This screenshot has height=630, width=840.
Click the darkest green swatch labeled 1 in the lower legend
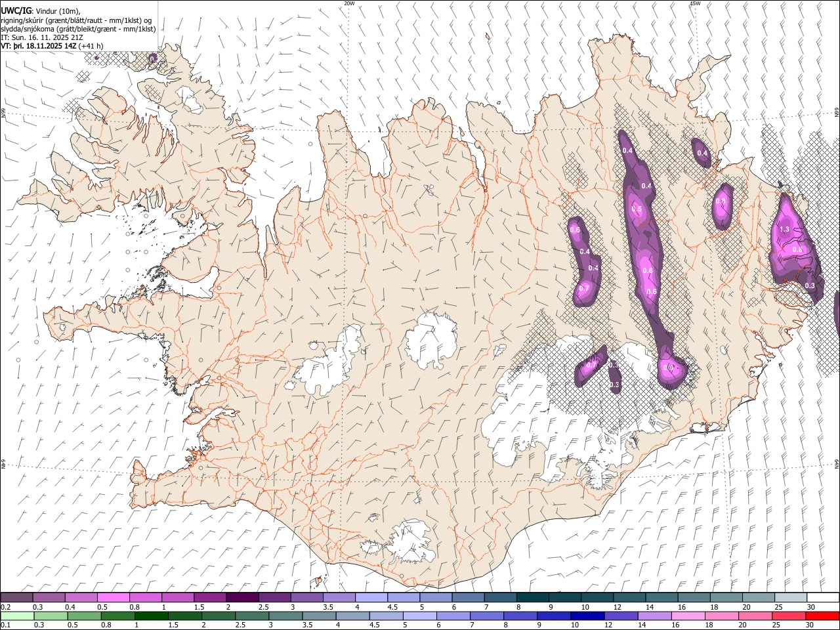click(x=151, y=616)
